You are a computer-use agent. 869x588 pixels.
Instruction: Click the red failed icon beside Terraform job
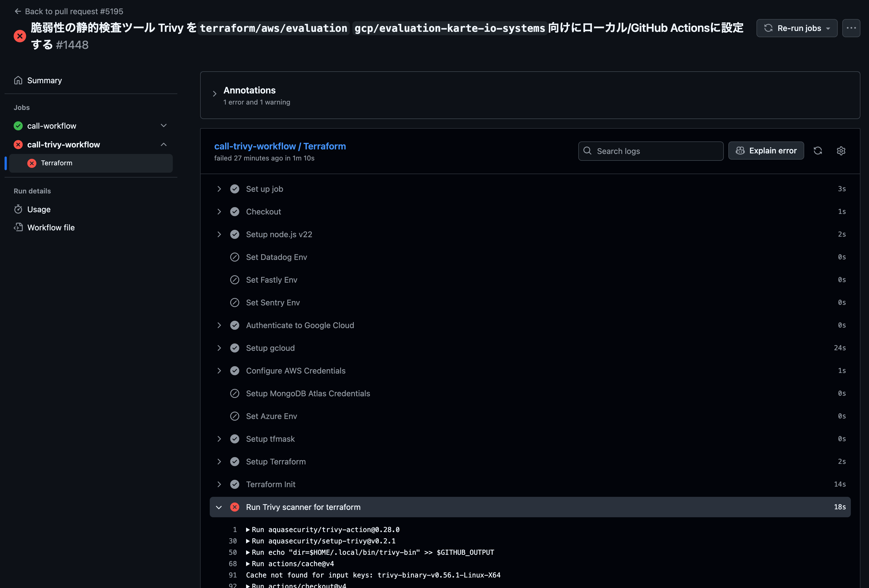(x=32, y=163)
